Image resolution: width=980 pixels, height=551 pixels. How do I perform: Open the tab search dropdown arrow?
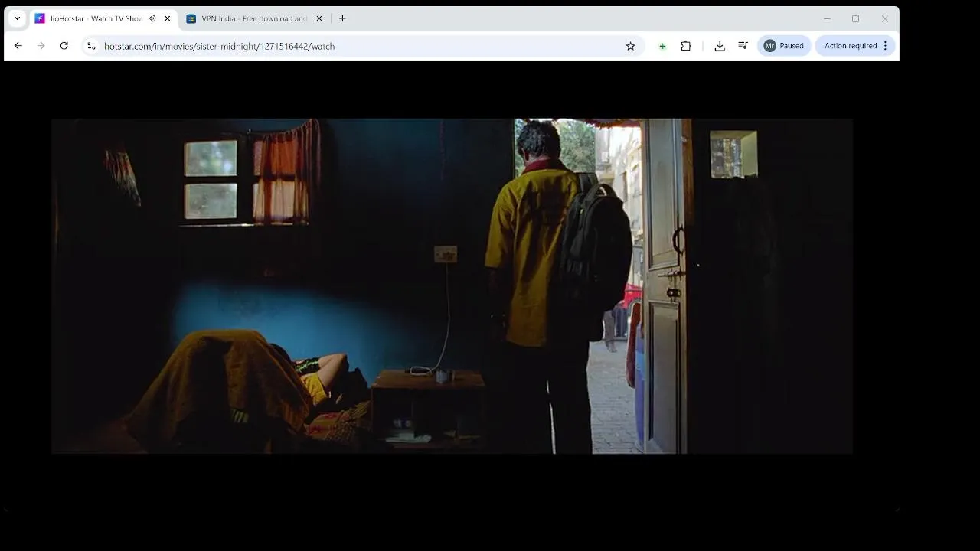17,18
